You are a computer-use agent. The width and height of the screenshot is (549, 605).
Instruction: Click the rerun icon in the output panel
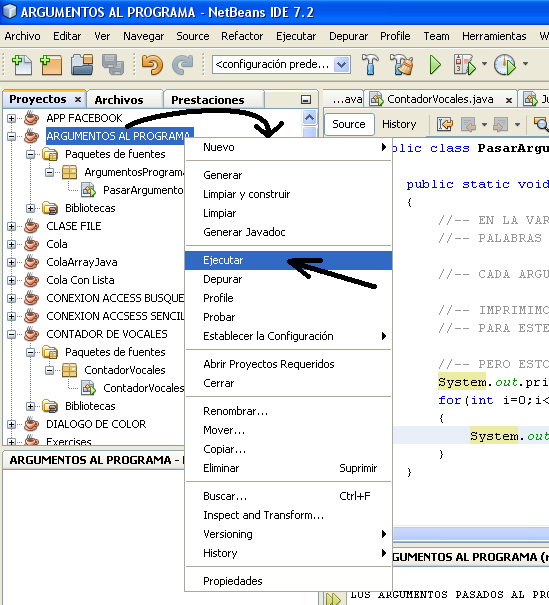pos(333,599)
